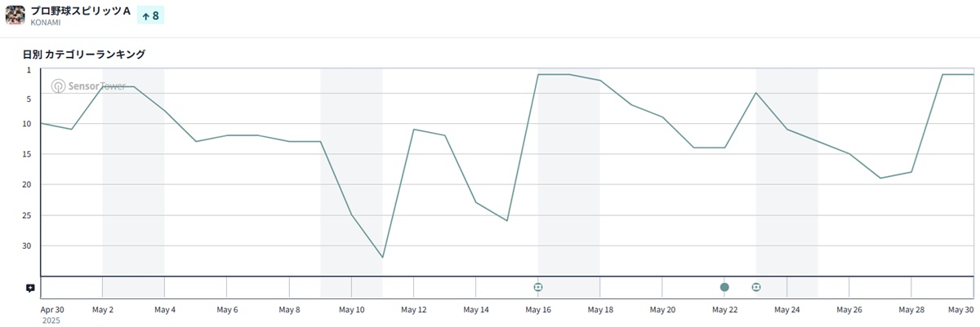The width and height of the screenshot is (980, 327).
Task: Click the 日別 カテゴリーランキング chart heading
Action: (84, 55)
